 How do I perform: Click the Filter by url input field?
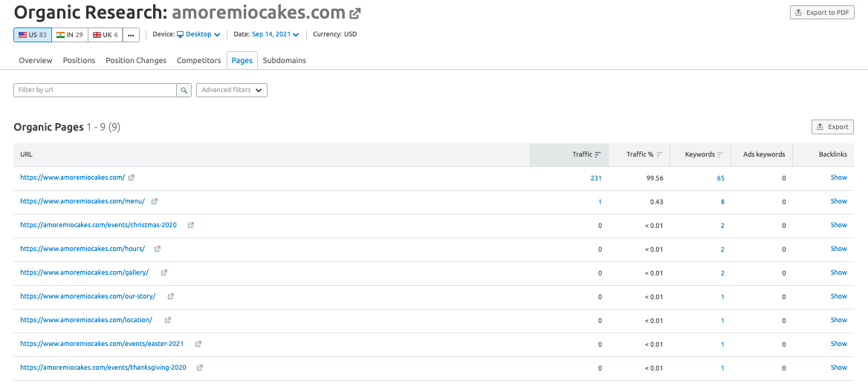click(95, 90)
